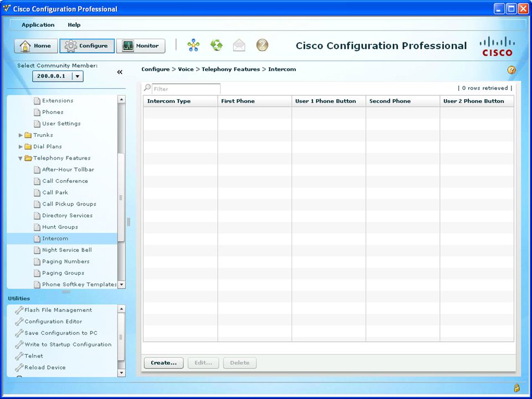Sort by Second Phone column header
This screenshot has height=399, width=532.
click(x=403, y=101)
